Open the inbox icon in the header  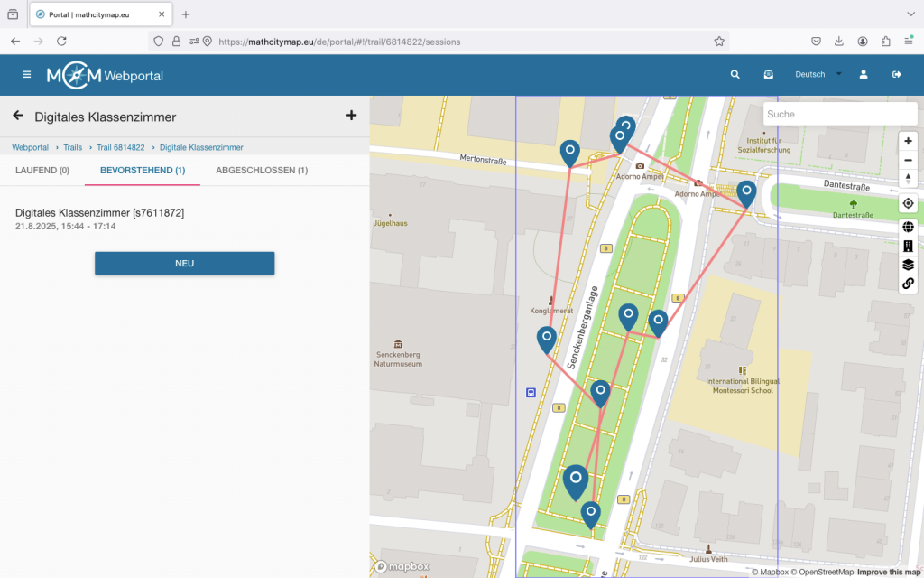768,75
